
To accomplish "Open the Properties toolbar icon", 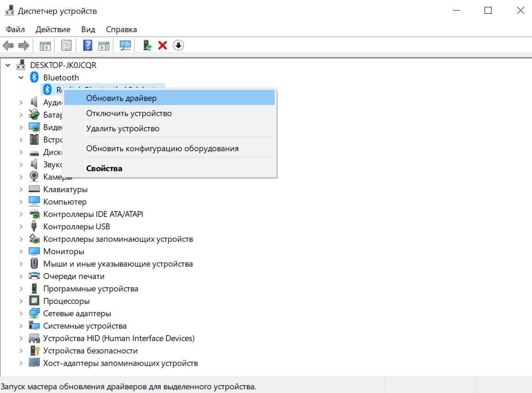I will (66, 46).
